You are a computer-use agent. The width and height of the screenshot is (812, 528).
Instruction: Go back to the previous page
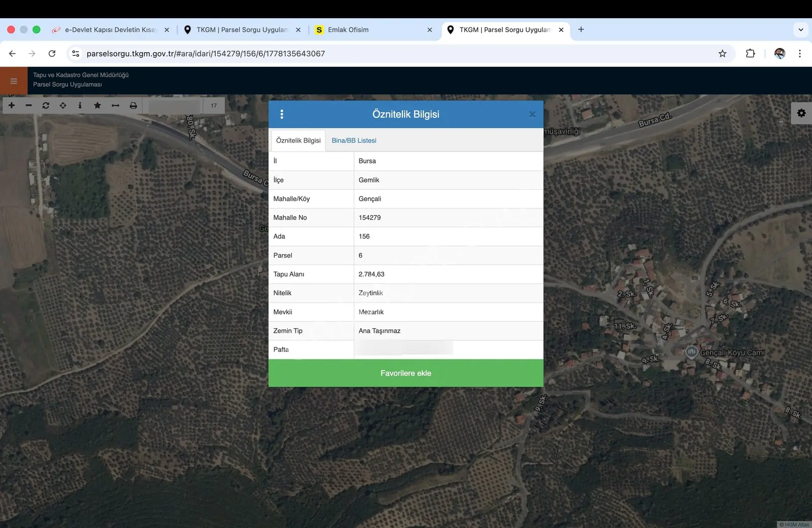click(12, 53)
